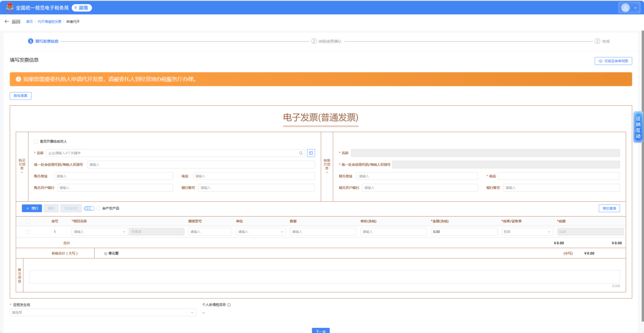
Task: Expand the dropdown arrow beside the avatar
Action: (635, 8)
